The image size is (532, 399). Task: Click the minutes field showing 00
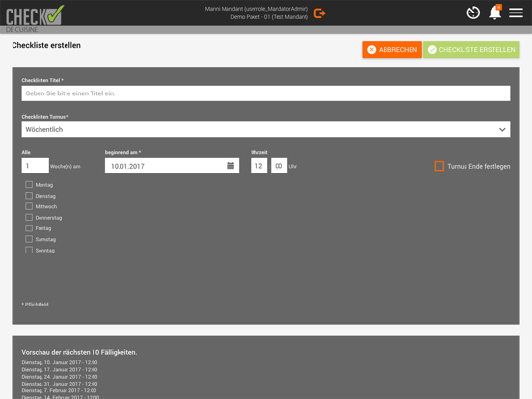pyautogui.click(x=279, y=166)
